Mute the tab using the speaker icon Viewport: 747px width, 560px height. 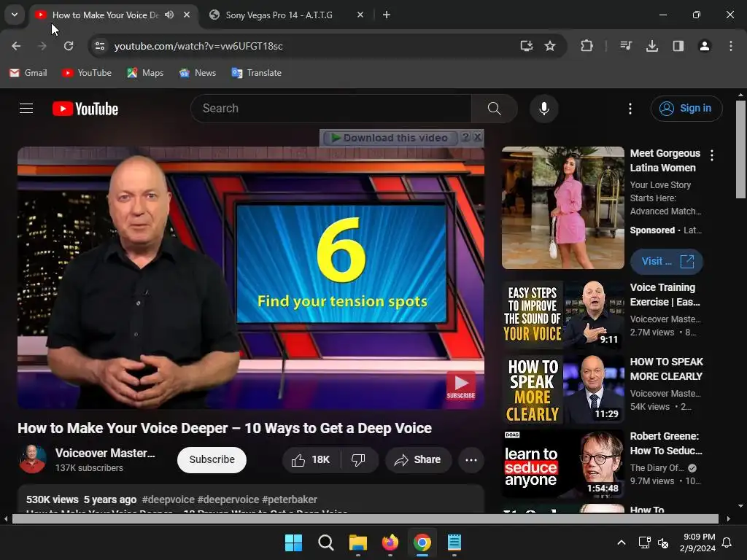[x=169, y=15]
